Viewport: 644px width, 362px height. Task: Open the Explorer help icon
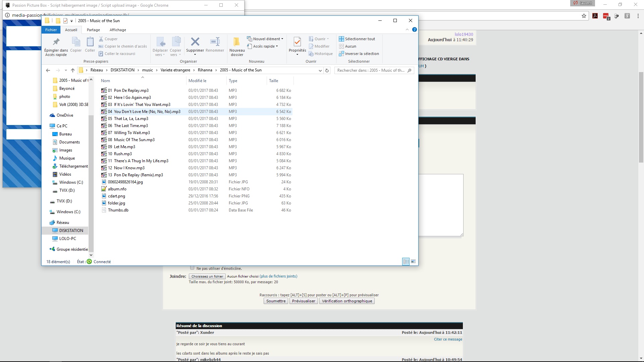tap(415, 29)
